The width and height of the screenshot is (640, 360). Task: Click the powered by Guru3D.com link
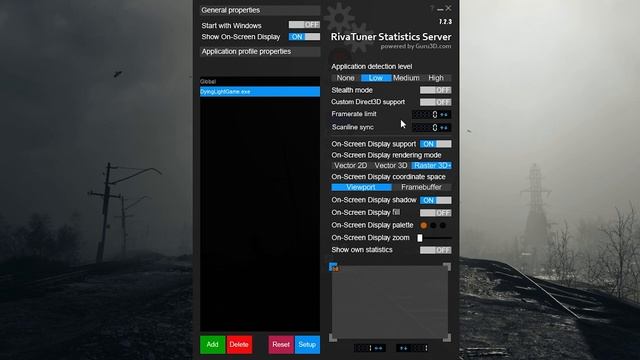pos(416,47)
